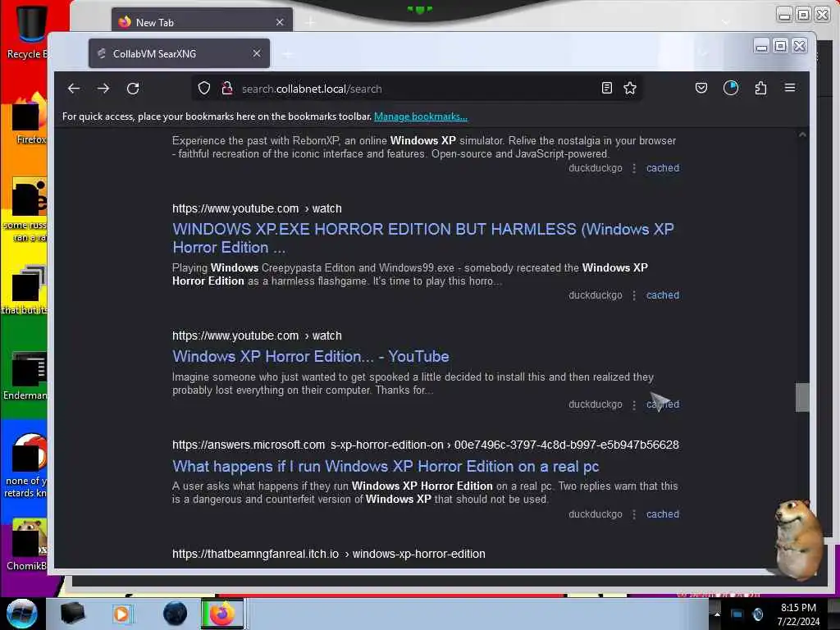
Task: Close the New Tab in the back window
Action: (x=280, y=22)
